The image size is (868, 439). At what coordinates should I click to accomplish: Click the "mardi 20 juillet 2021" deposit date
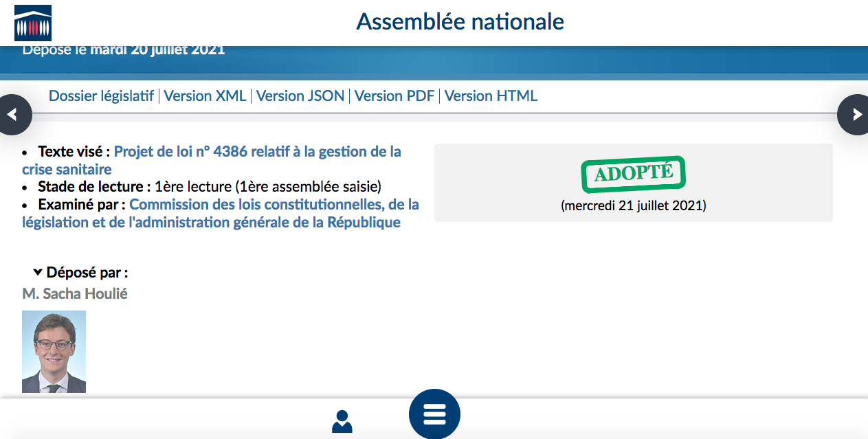tap(157, 50)
